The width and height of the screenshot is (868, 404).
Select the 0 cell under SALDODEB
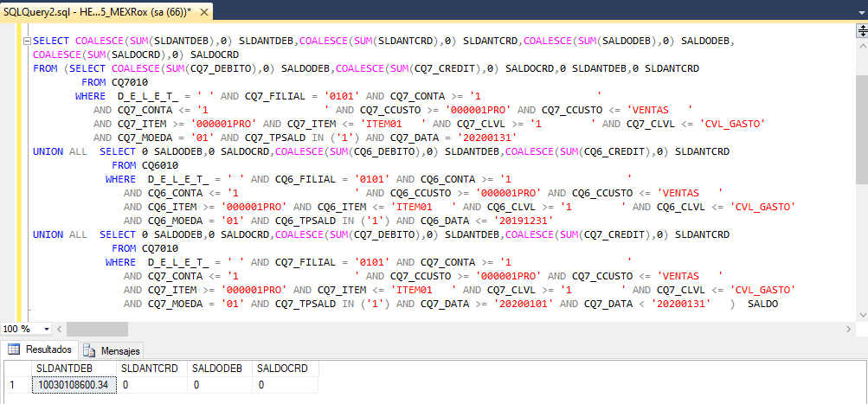[x=220, y=385]
